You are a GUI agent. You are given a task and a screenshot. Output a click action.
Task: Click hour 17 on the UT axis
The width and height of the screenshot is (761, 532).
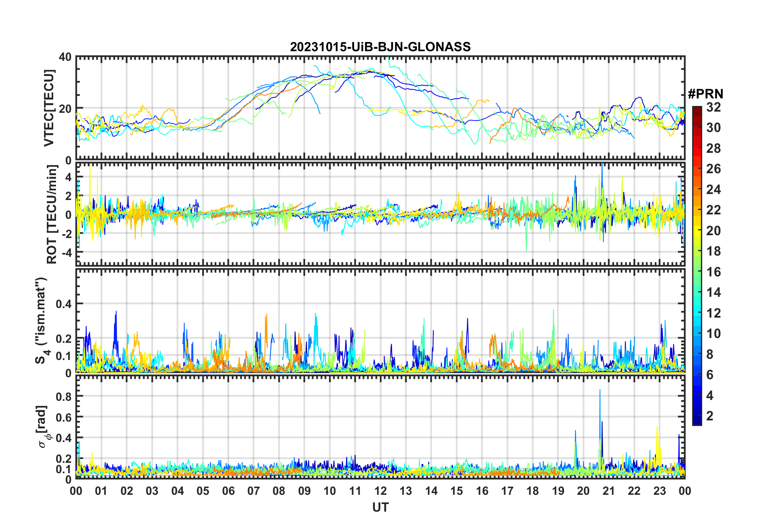[x=507, y=491]
